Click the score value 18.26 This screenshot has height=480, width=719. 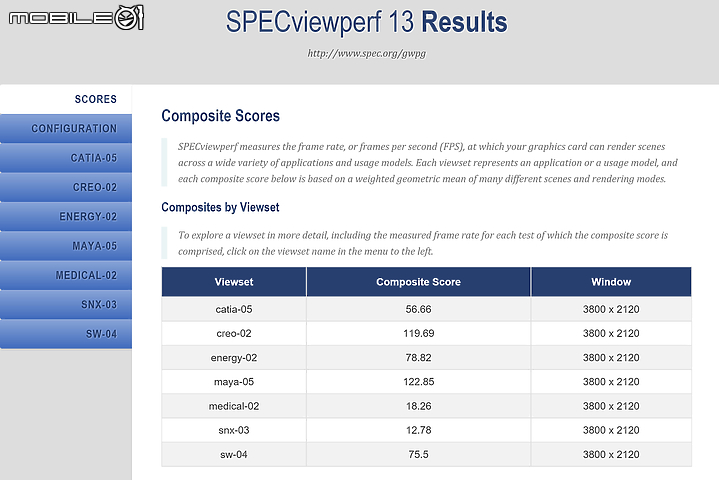point(418,406)
